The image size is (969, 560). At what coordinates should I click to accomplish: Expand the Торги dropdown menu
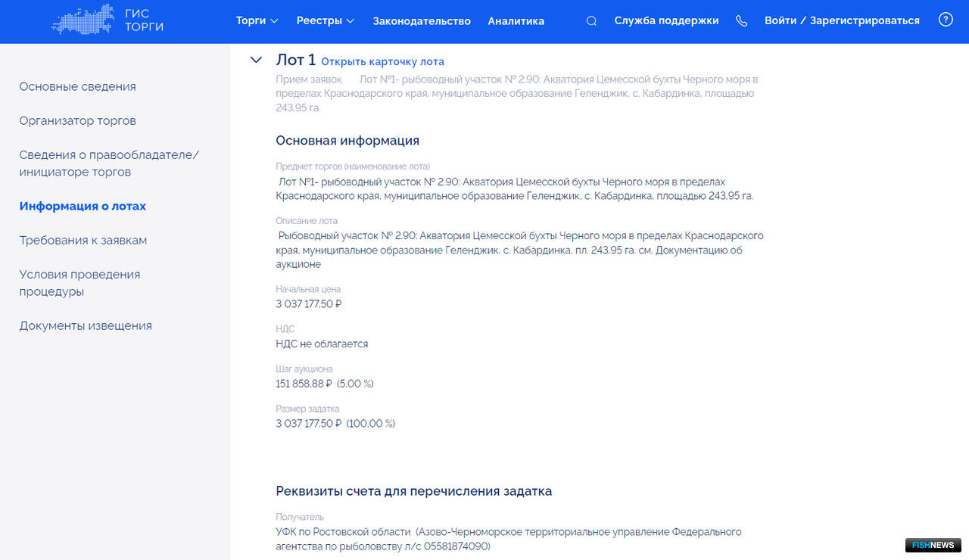click(257, 21)
